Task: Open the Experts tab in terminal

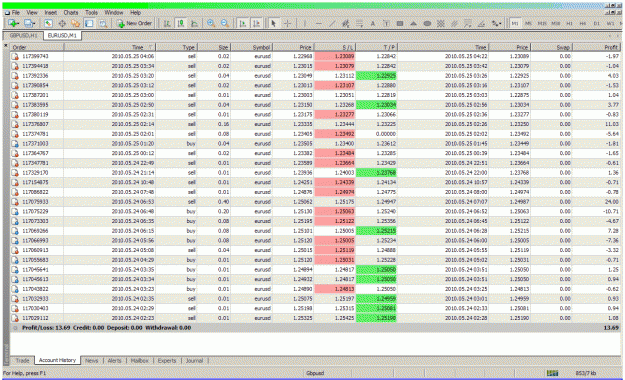Action: [x=167, y=360]
